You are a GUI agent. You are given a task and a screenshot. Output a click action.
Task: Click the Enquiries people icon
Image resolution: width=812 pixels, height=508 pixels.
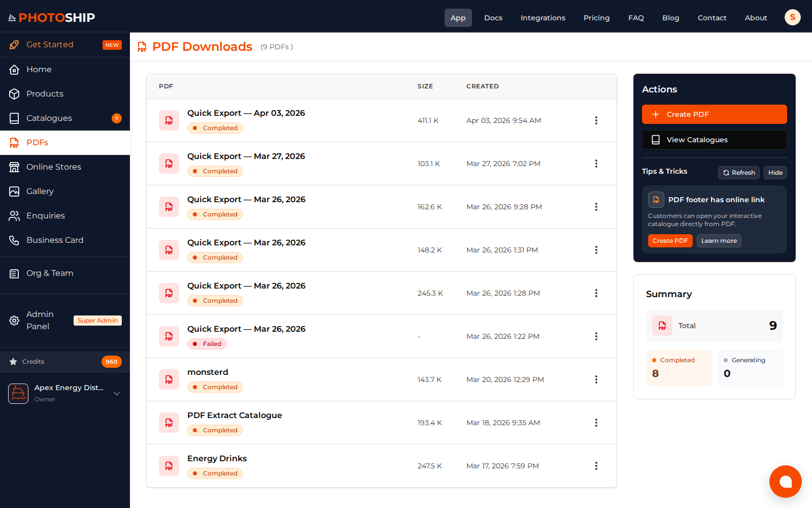14,216
